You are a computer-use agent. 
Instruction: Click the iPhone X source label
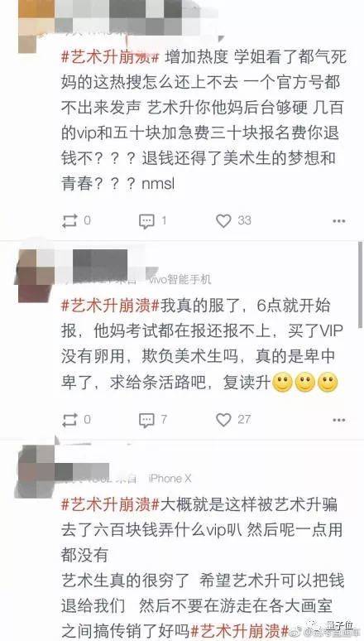click(x=170, y=478)
